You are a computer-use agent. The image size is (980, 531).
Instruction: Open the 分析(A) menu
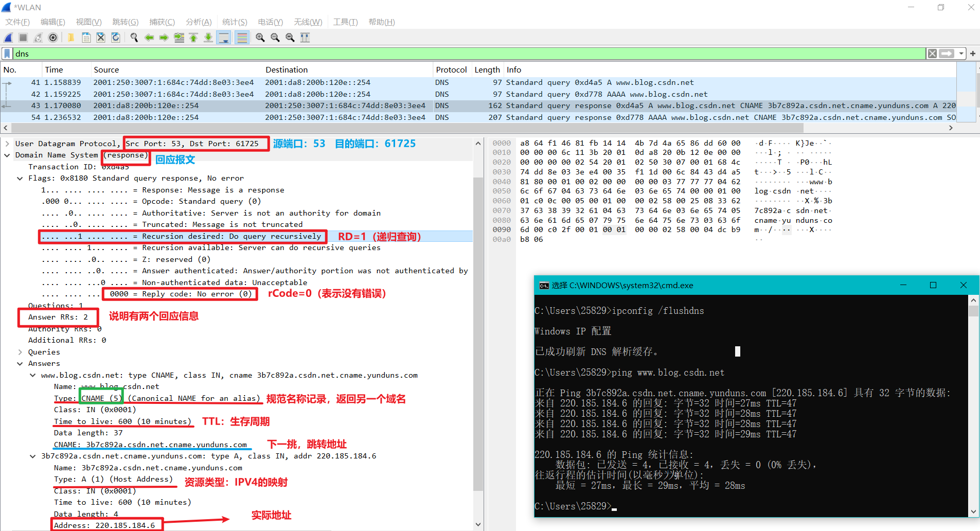(199, 22)
